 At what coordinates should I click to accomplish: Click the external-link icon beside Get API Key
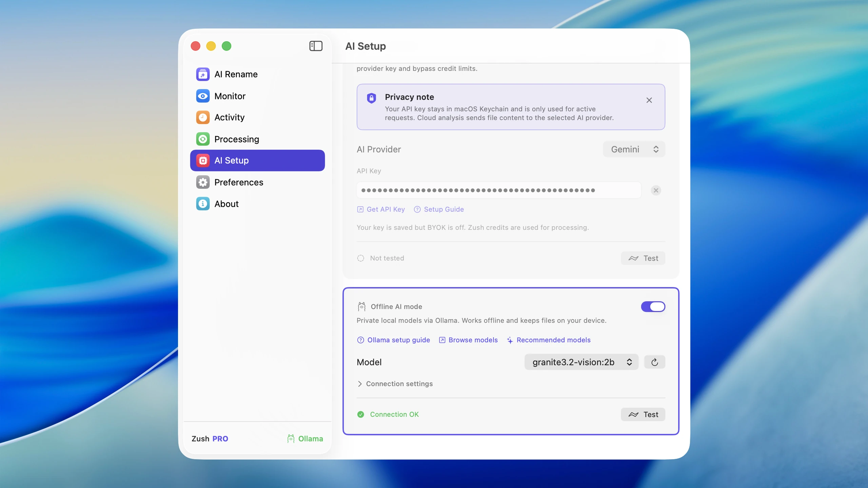[x=360, y=209]
